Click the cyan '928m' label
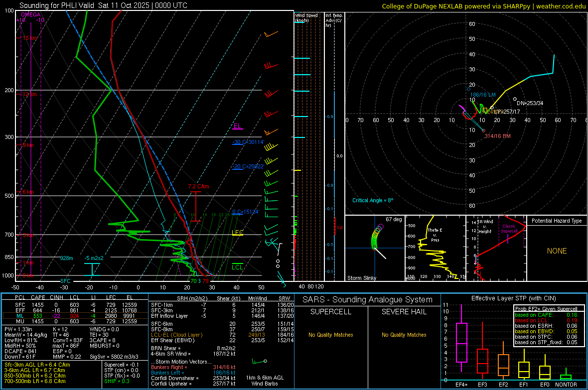The image size is (588, 390). pos(66,258)
